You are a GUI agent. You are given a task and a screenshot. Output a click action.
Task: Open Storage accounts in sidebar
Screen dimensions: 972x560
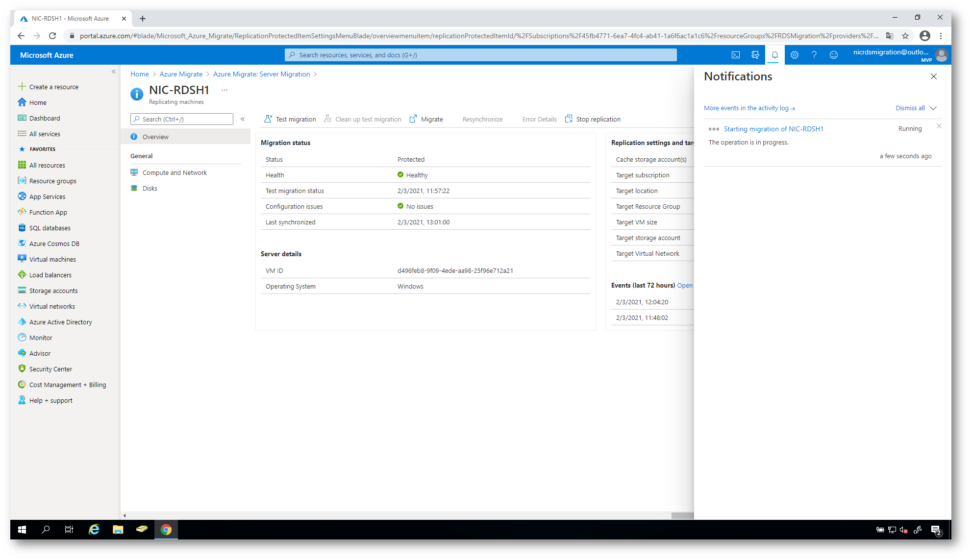pos(53,291)
